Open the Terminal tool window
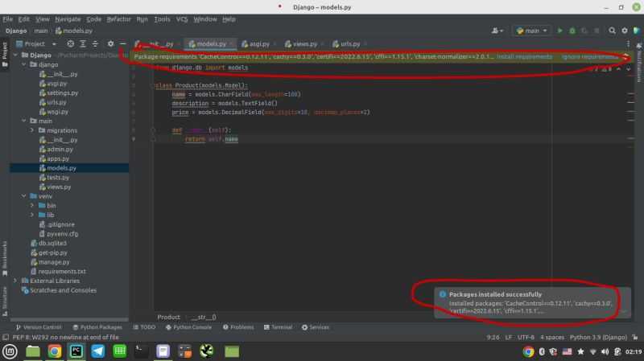644x361 pixels. pyautogui.click(x=278, y=327)
